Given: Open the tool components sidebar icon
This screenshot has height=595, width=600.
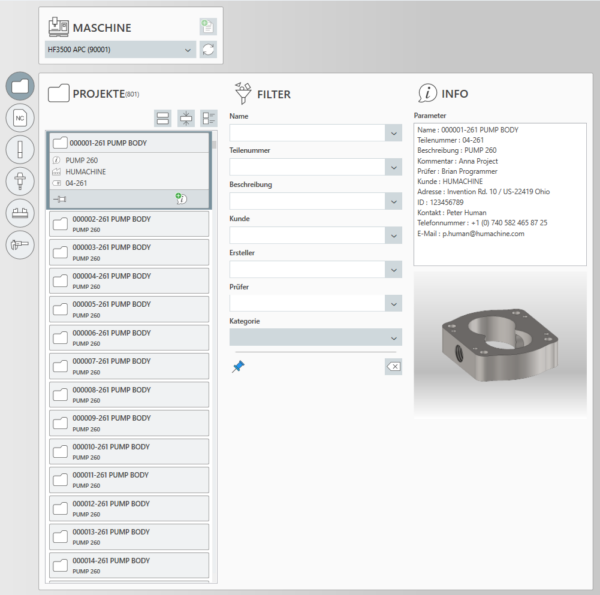Looking at the screenshot, I should click(20, 150).
